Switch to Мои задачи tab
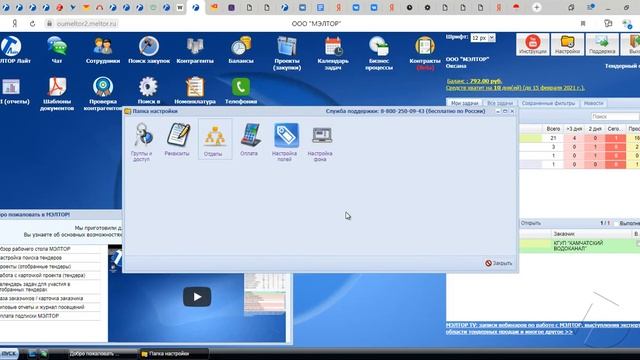The image size is (640, 360). click(x=464, y=103)
